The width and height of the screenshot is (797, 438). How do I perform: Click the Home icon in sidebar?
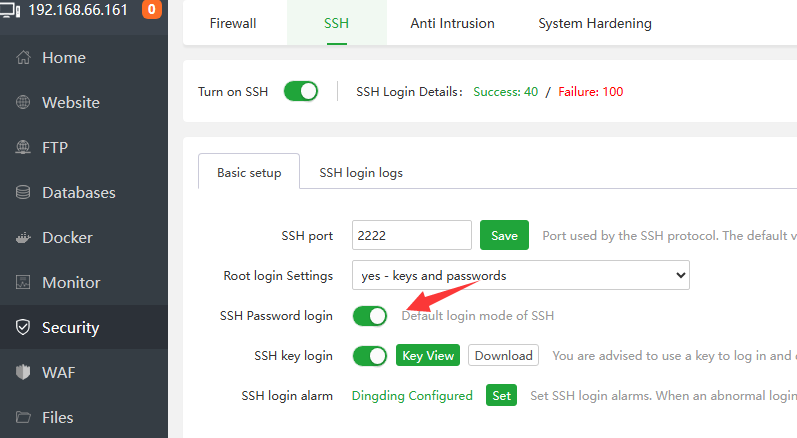click(x=24, y=58)
